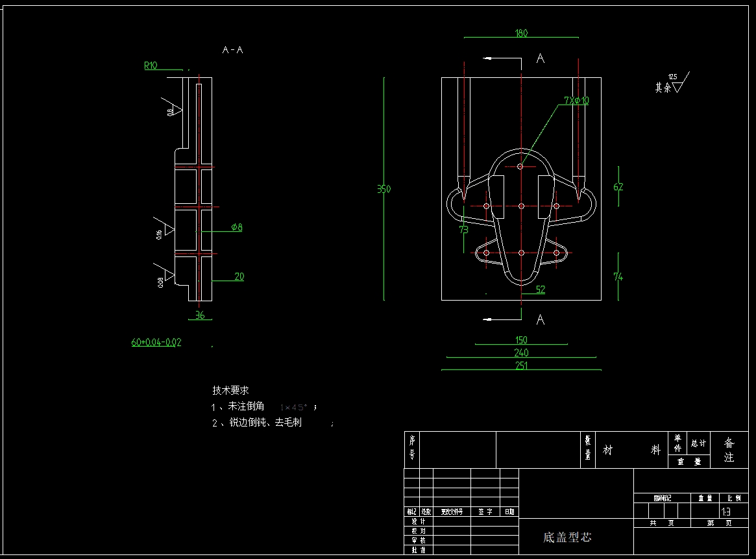The image size is (756, 559).
Task: Select the 比例 label cell
Action: 735,498
